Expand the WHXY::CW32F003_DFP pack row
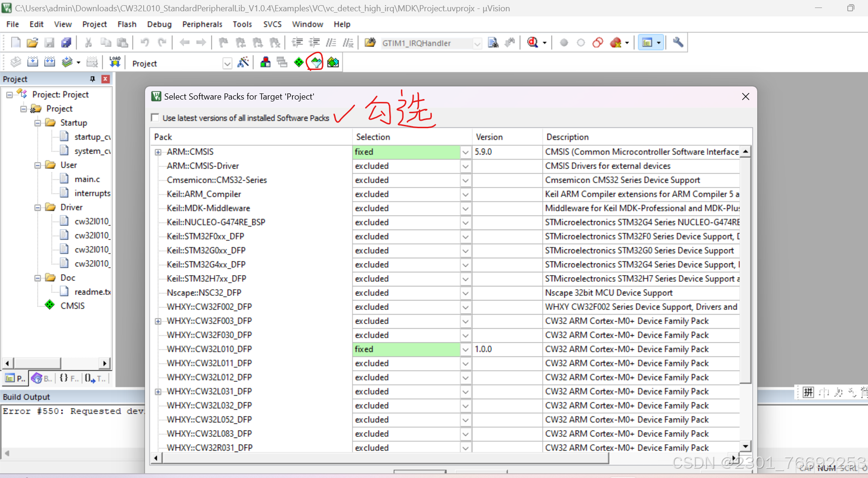Image resolution: width=868 pixels, height=478 pixels. click(x=158, y=321)
